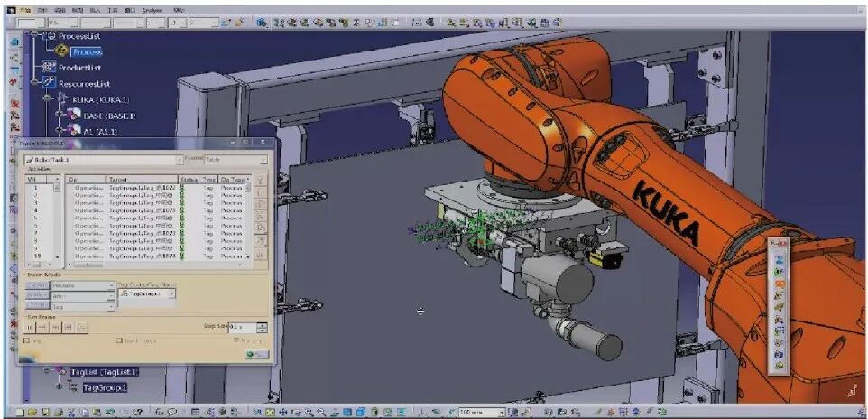Click in the Step Size value field
The width and height of the screenshot is (868, 419).
coord(243,328)
